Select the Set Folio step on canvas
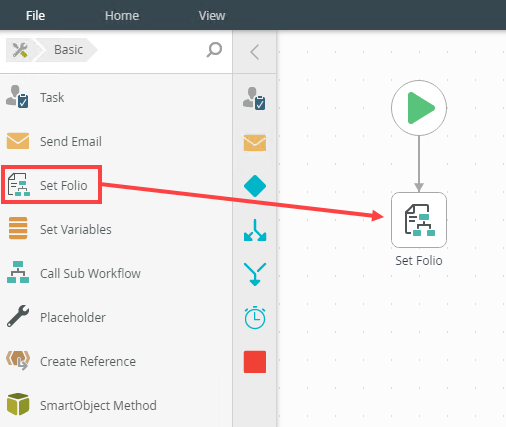The image size is (506, 427). [x=419, y=220]
